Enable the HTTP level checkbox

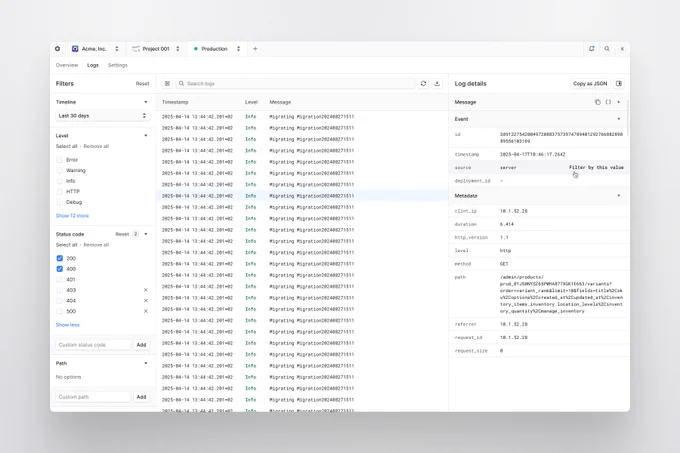60,192
